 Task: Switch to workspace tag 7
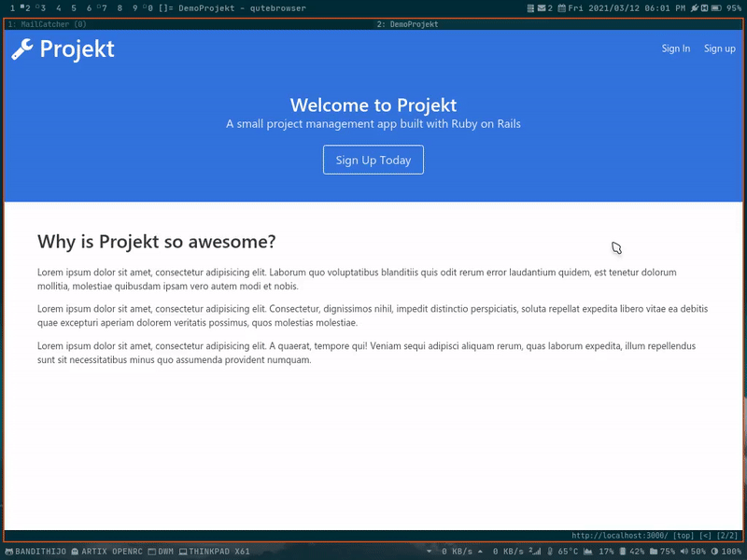pos(104,7)
